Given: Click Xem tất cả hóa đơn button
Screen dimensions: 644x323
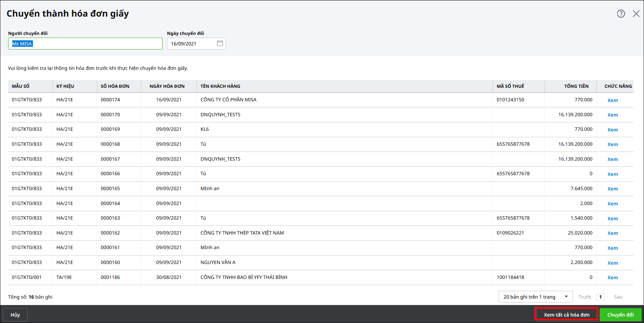Looking at the screenshot, I should 566,315.
